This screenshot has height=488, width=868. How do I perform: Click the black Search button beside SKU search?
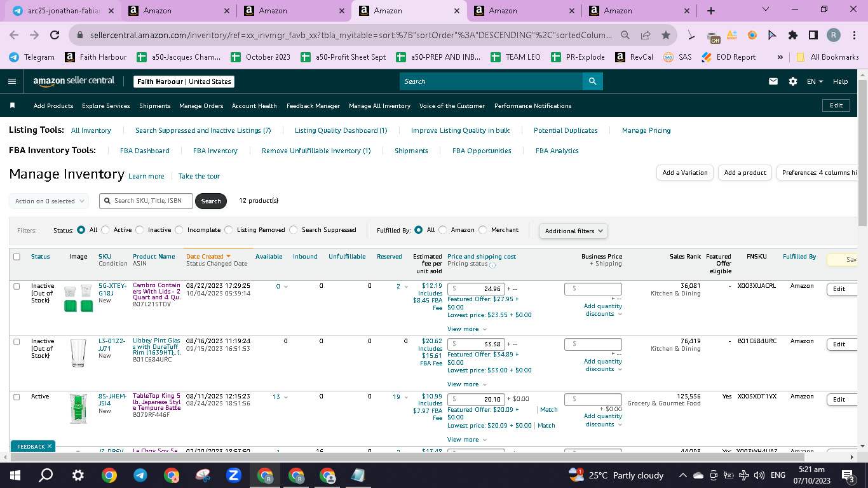(x=211, y=201)
